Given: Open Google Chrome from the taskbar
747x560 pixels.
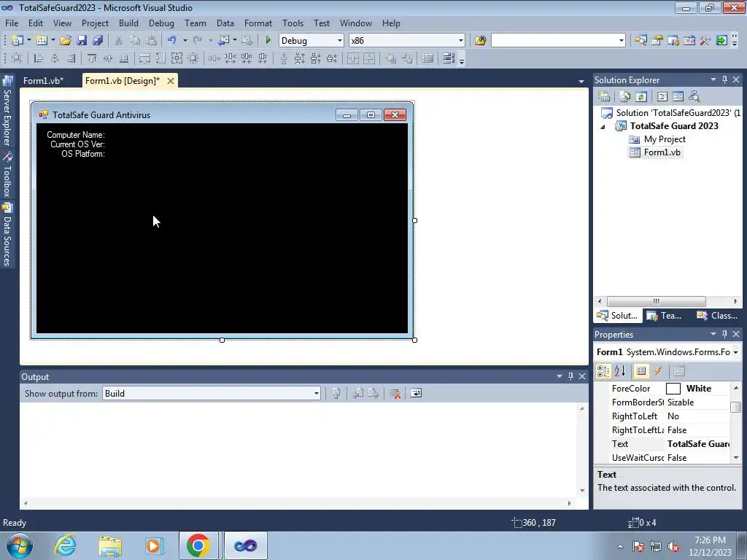Looking at the screenshot, I should tap(198, 545).
